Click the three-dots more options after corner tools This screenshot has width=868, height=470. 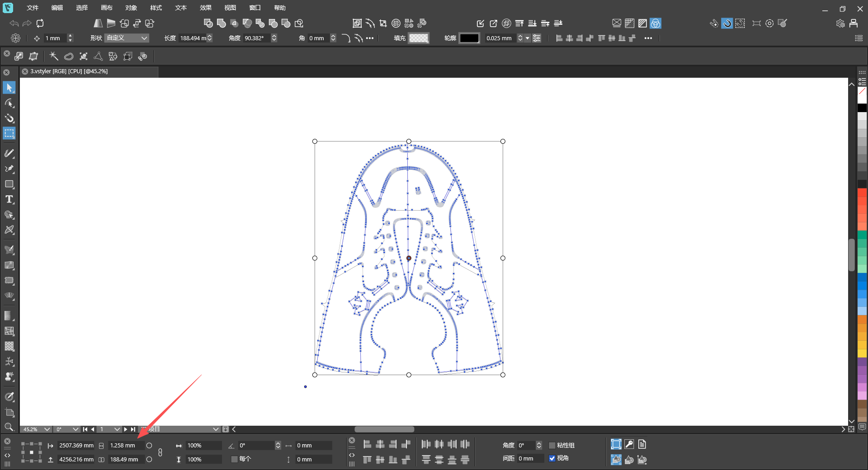click(370, 38)
